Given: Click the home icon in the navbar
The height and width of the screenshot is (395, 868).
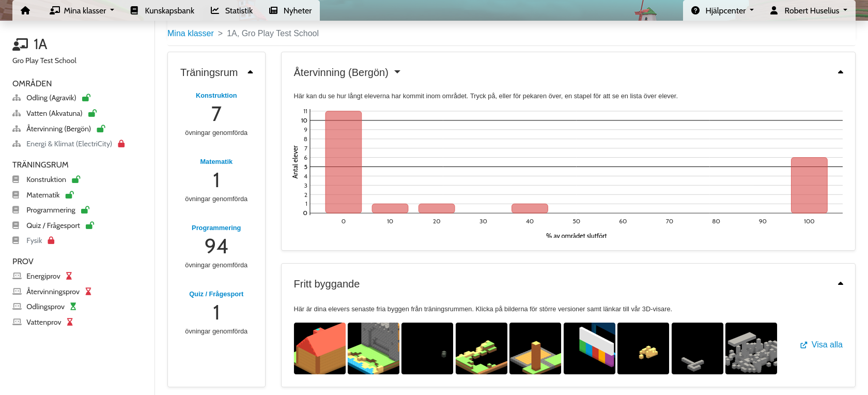Looking at the screenshot, I should pyautogui.click(x=25, y=10).
